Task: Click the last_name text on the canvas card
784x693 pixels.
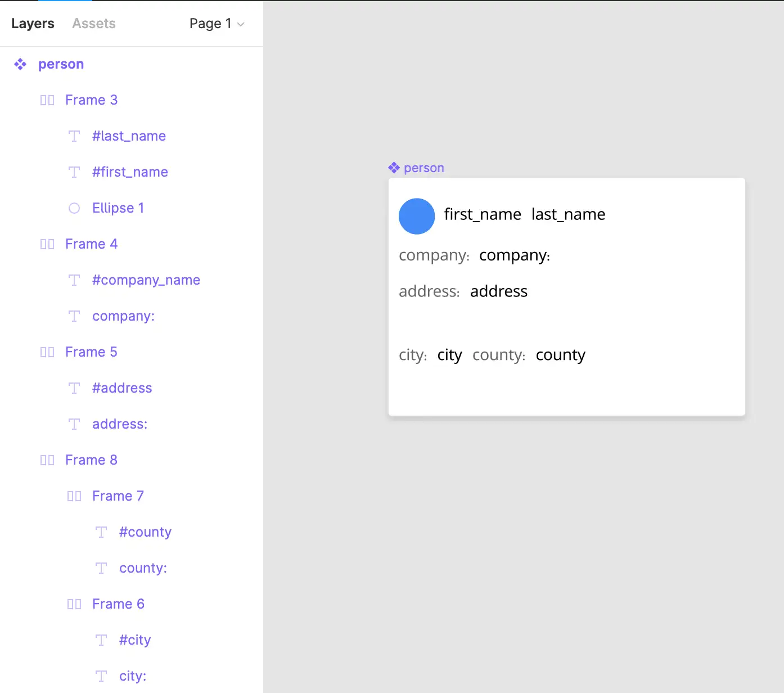Action: point(568,214)
